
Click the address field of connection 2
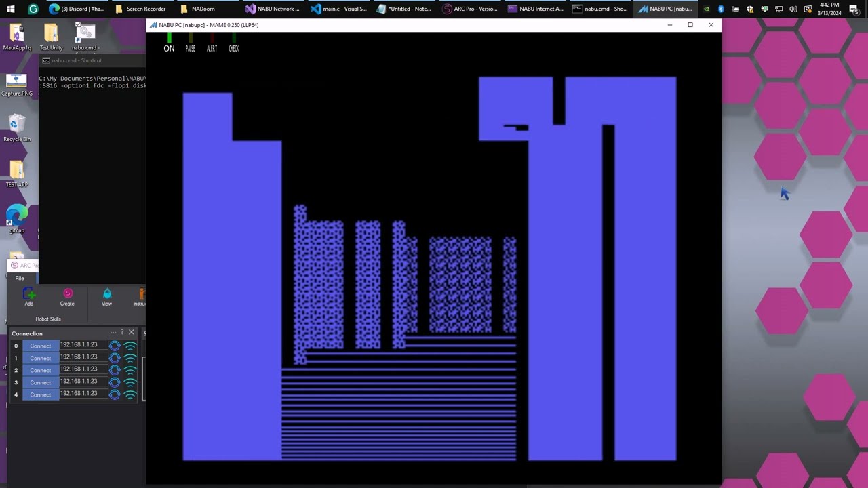pos(83,369)
